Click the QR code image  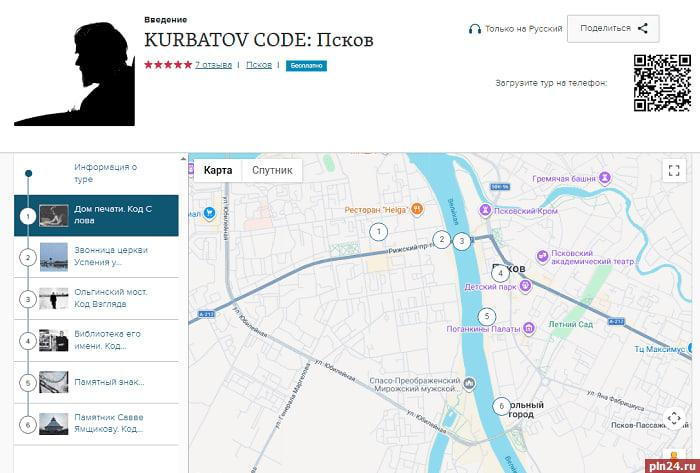click(662, 82)
